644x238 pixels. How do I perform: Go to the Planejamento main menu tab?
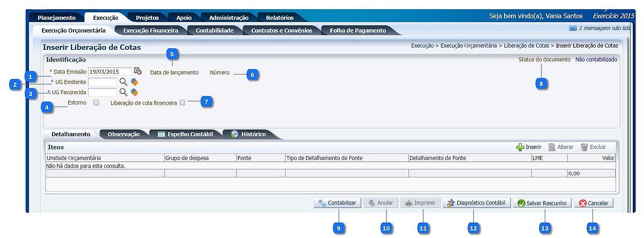pyautogui.click(x=56, y=18)
